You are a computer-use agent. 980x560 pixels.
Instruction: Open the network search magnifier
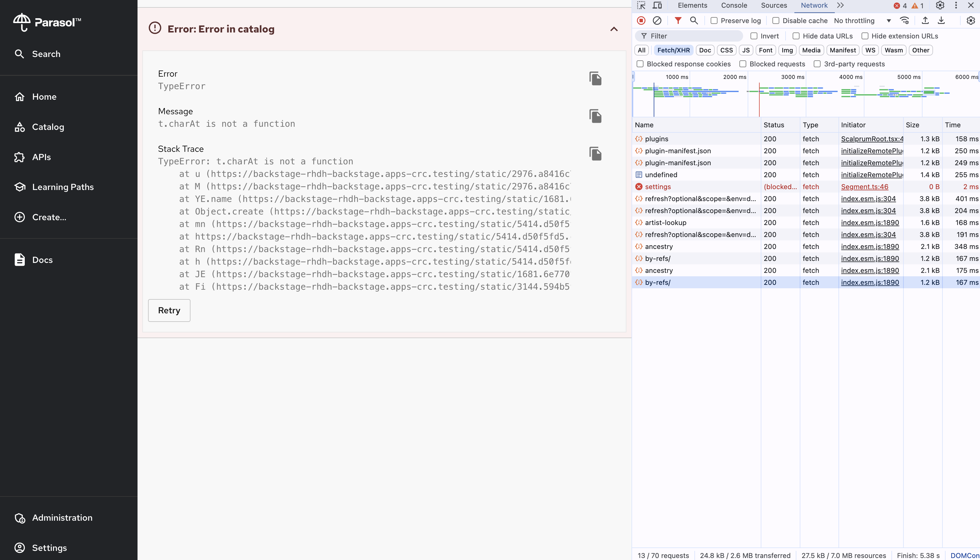tap(694, 21)
